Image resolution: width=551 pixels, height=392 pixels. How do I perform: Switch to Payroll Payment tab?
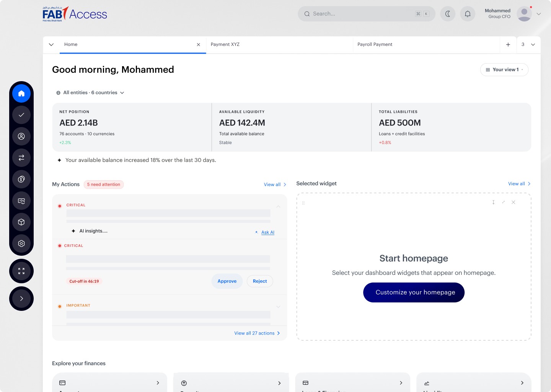426,44
